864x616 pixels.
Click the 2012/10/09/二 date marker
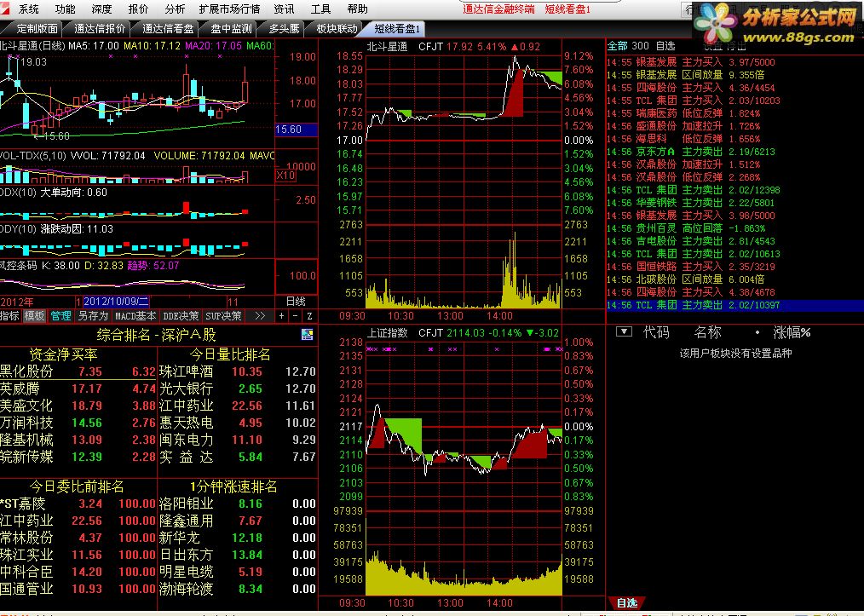[116, 302]
